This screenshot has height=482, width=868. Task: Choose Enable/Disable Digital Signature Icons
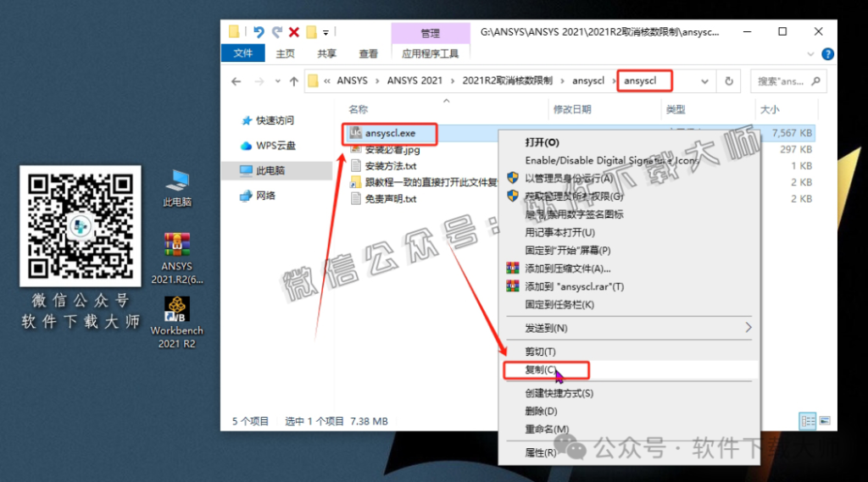click(612, 160)
